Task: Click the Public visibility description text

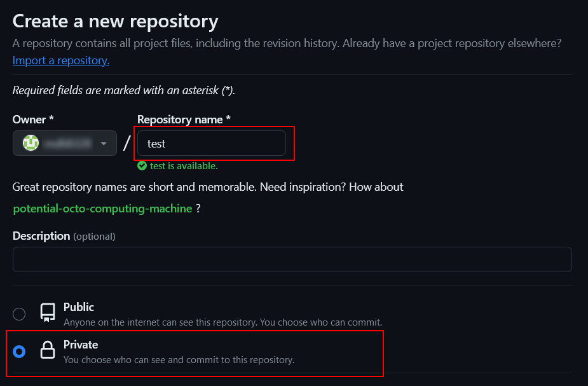Action: click(x=222, y=322)
